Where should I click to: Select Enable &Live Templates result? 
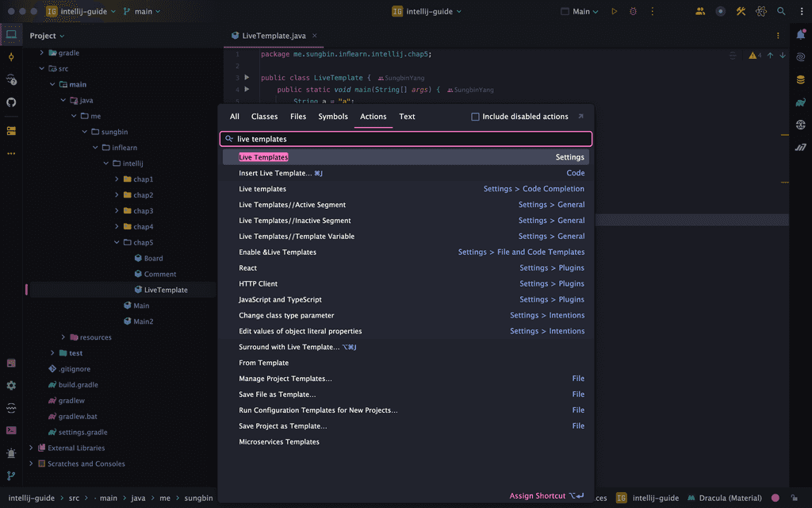tap(406, 252)
